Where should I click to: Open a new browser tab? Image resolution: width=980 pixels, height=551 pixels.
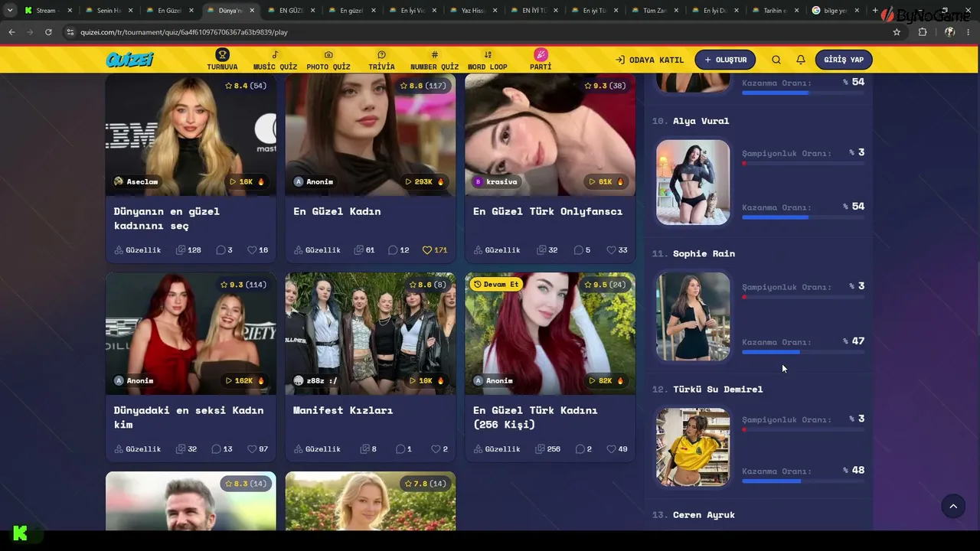[875, 11]
